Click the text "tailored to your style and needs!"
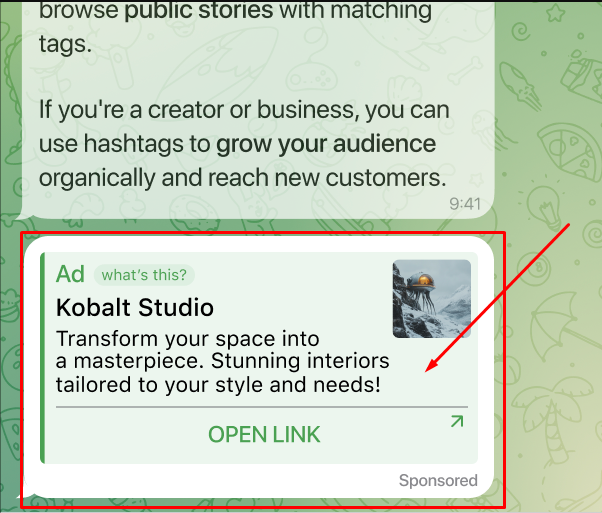Screen dimensions: 602x513 218,385
